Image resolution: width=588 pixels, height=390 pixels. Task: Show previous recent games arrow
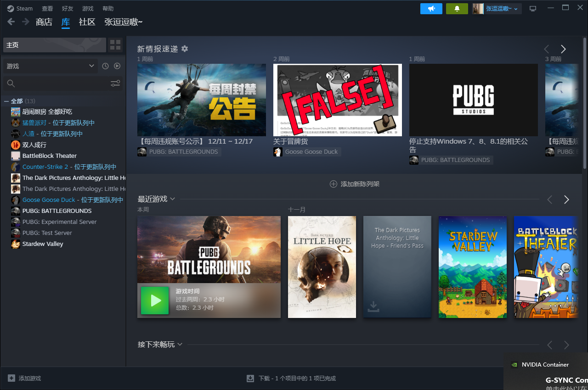coord(550,200)
